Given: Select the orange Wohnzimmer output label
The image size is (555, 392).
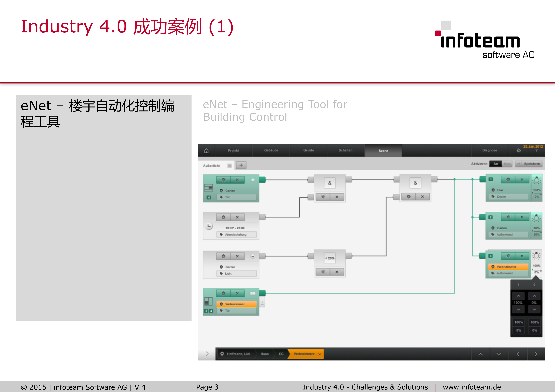Looking at the screenshot, I should [x=508, y=267].
